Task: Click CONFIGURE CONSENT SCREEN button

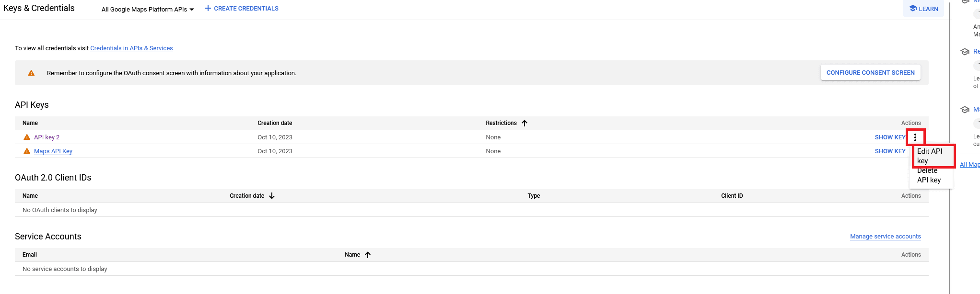Action: pyautogui.click(x=870, y=73)
